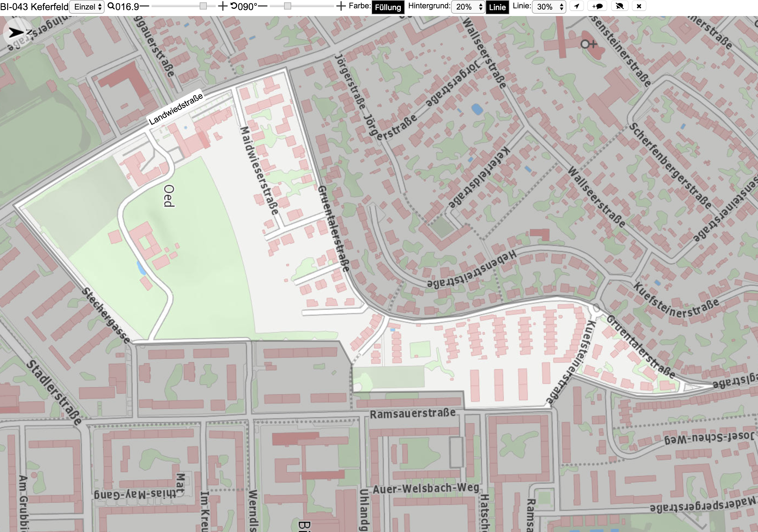This screenshot has width=758, height=532.
Task: Open the Einzel mode dropdown
Action: (87, 7)
